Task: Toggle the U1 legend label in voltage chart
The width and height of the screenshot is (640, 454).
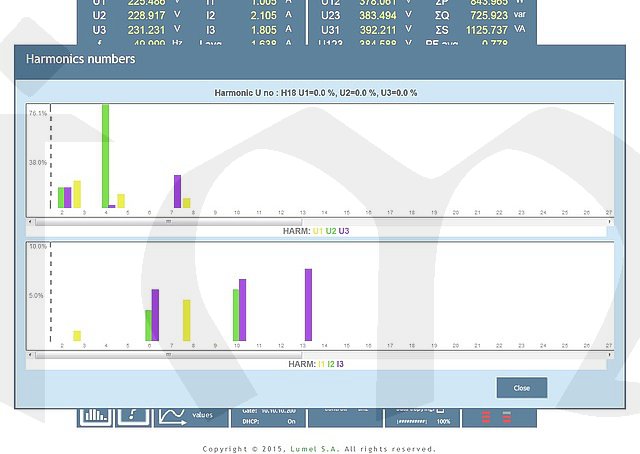Action: pos(318,231)
